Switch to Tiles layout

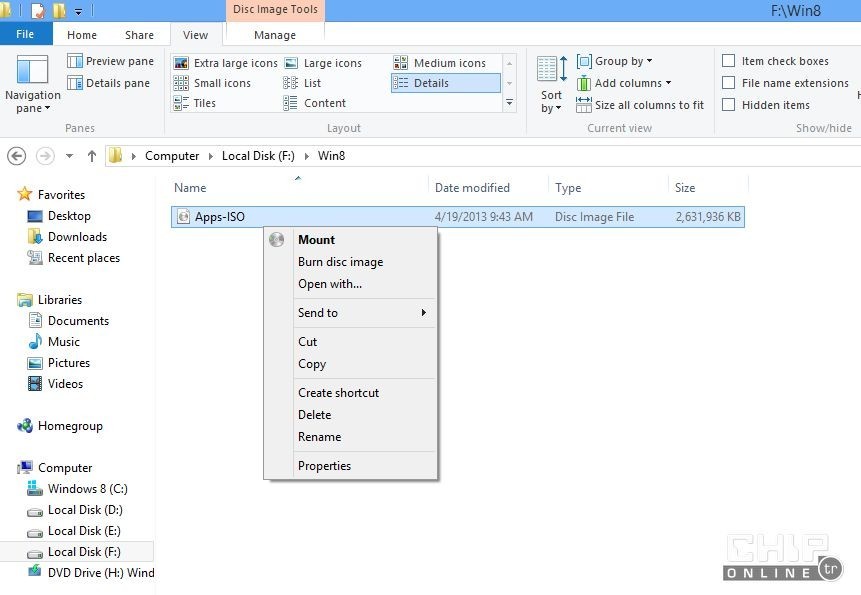coord(195,103)
